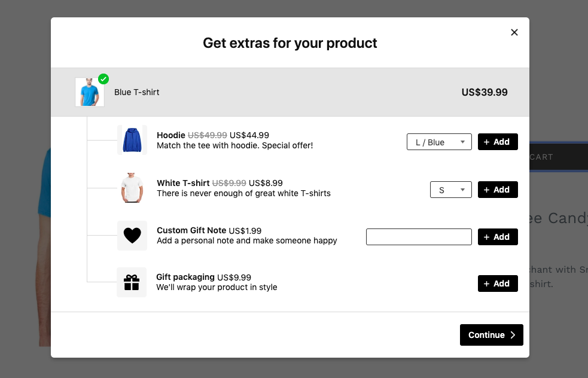Open the Hoodie L / Blue dropdown
588x378 pixels.
439,142
